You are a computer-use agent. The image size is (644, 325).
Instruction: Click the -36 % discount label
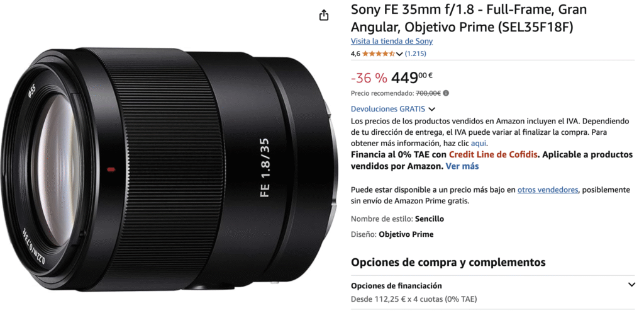pos(369,77)
